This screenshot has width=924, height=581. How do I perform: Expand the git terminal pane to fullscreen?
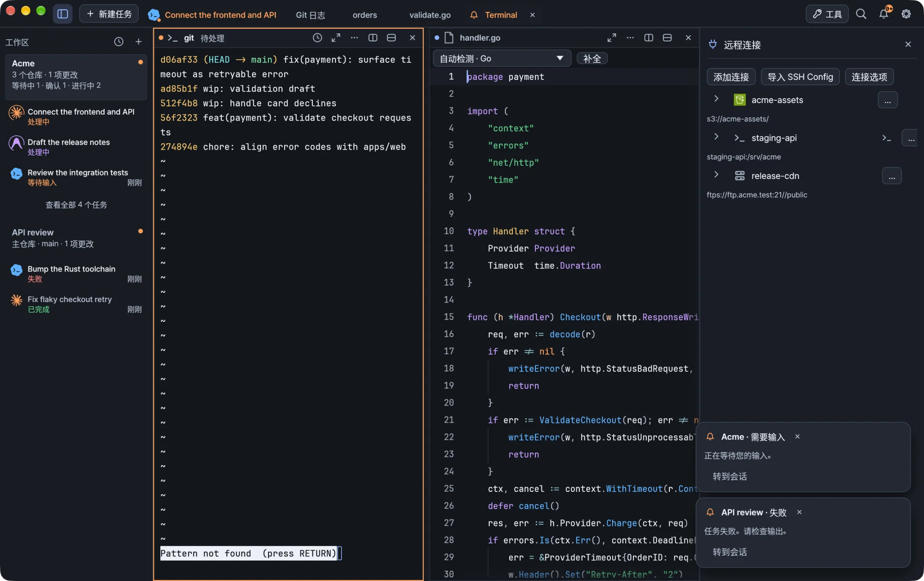(336, 38)
